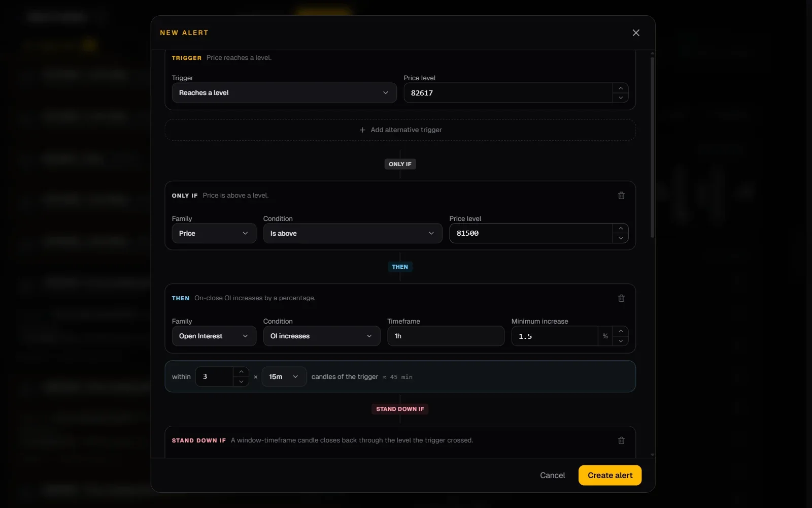Open the 15m candle timeframe dropdown
The image size is (812, 508).
(284, 376)
